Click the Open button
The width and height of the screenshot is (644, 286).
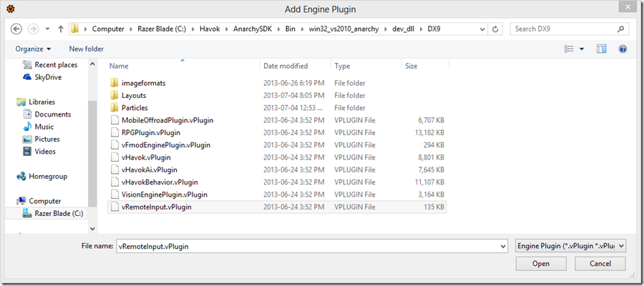tap(540, 264)
